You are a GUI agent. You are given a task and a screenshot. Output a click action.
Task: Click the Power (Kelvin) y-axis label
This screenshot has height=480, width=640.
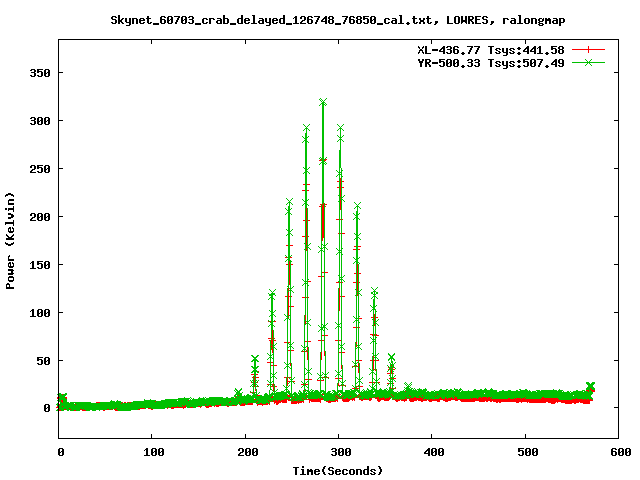(10, 241)
